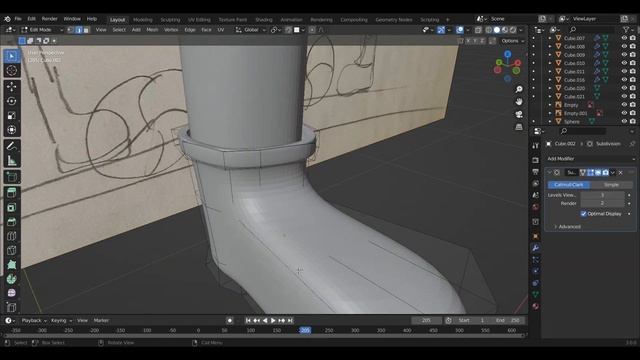Select Simple subdivision type
Screen dimensions: 640x360
611,185
